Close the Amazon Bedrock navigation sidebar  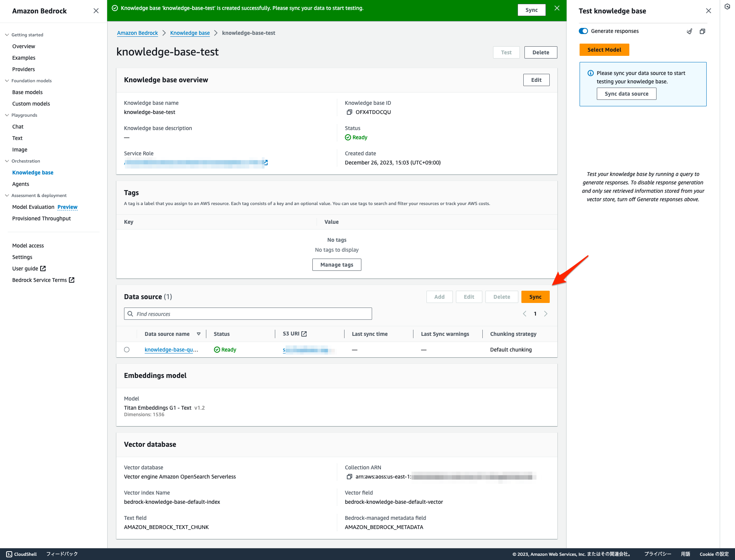click(x=96, y=11)
